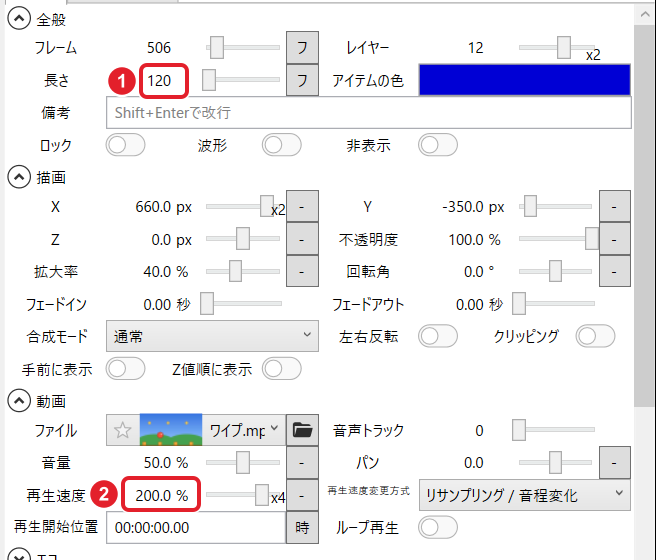Click the パン animation button
656x560 pixels.
pyautogui.click(x=615, y=463)
